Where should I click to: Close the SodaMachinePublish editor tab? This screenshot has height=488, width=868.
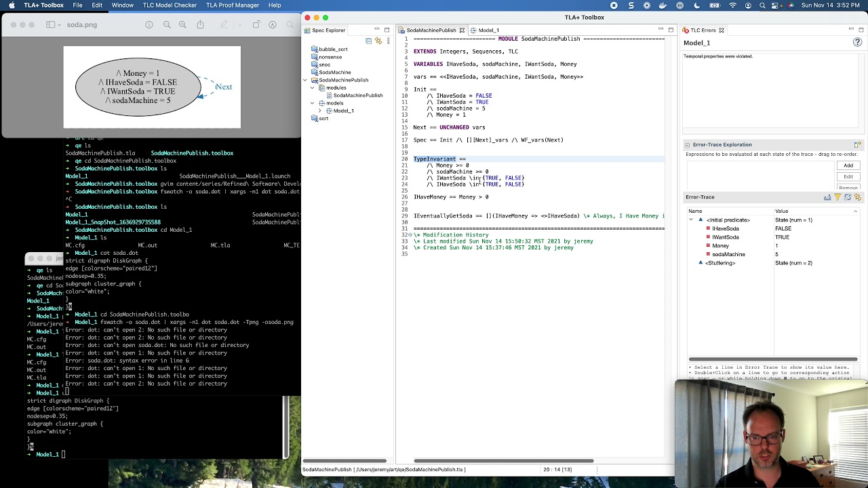pyautogui.click(x=462, y=30)
